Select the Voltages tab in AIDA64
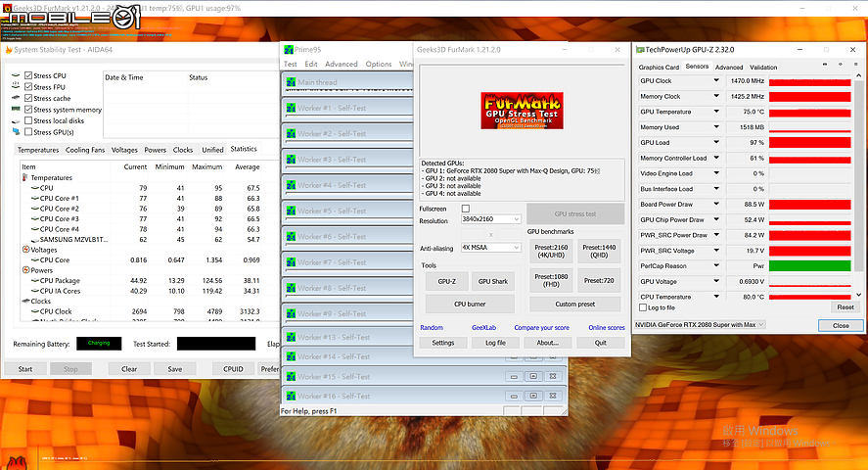 [124, 150]
